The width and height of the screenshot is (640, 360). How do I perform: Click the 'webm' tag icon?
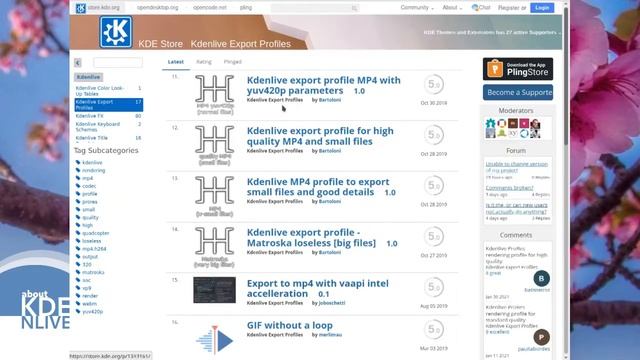pos(78,304)
